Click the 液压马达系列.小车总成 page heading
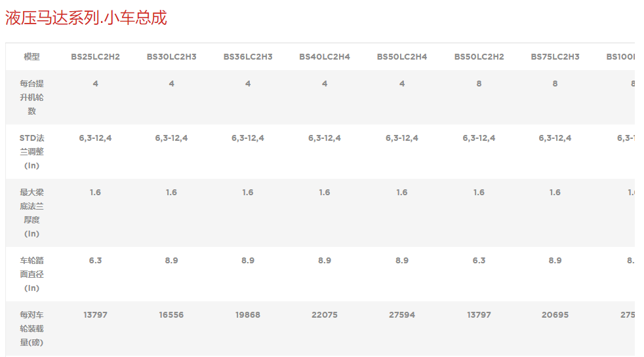Screen dimensions: 644x357 pyautogui.click(x=86, y=18)
